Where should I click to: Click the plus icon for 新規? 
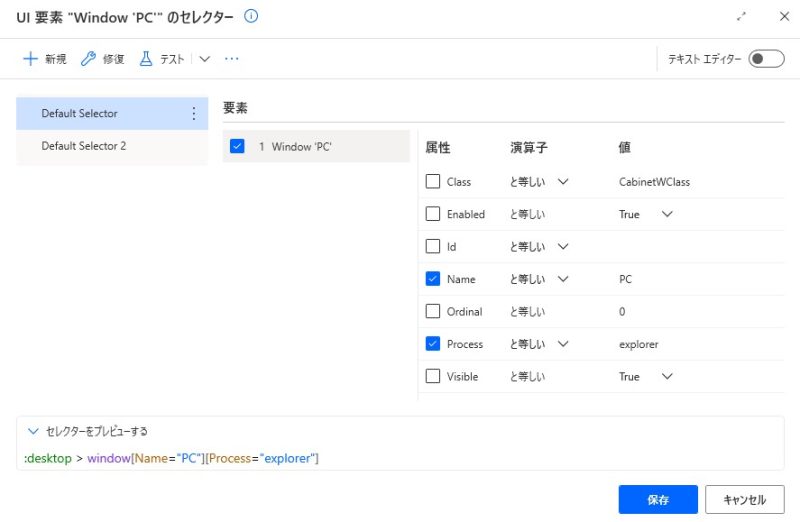click(x=30, y=59)
